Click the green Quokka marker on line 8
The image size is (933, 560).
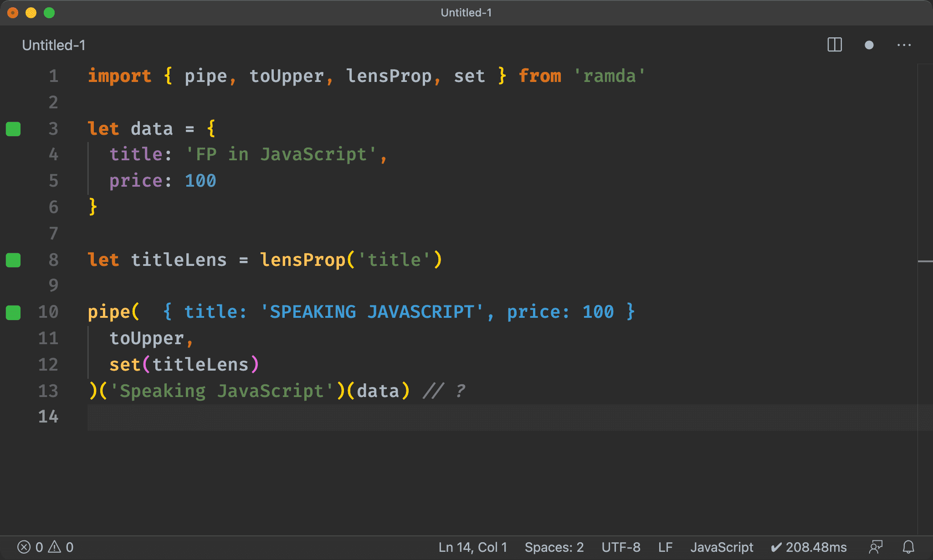coord(13,260)
